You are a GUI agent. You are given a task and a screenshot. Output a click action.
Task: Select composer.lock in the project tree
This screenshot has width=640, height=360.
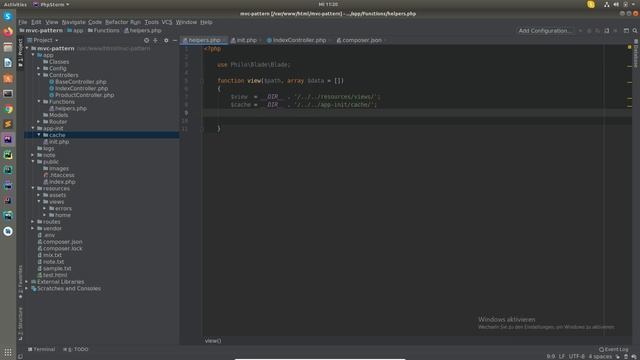point(60,248)
